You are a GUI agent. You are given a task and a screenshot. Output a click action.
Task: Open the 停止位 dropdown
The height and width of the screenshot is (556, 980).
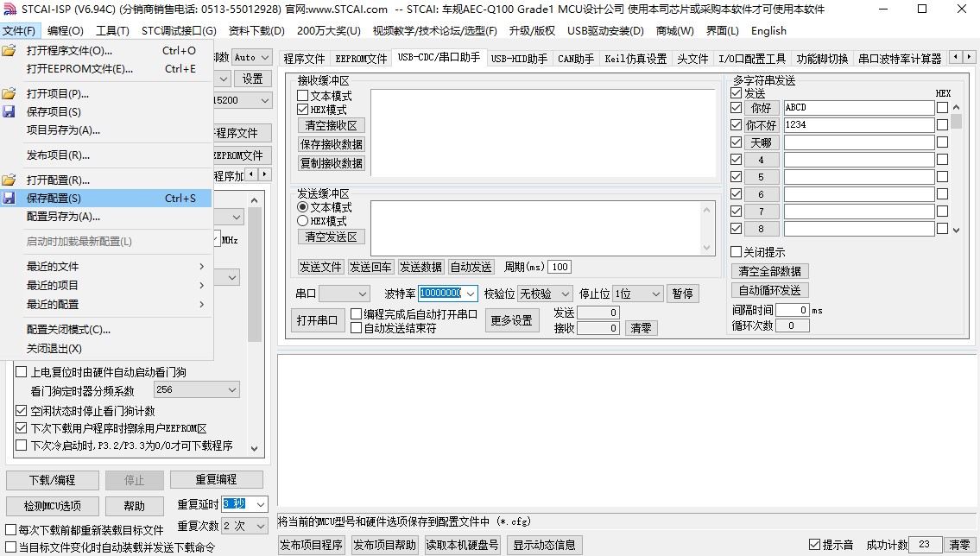tap(637, 294)
